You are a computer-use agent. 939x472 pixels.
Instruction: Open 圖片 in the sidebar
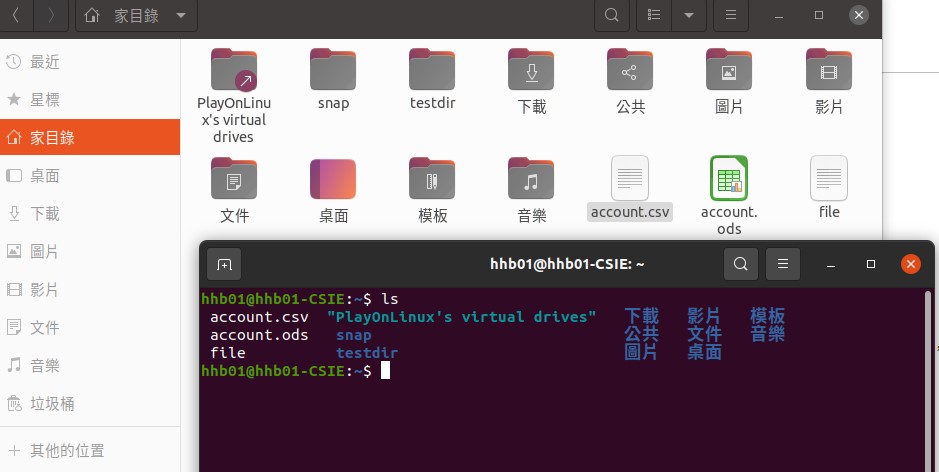pyautogui.click(x=90, y=252)
